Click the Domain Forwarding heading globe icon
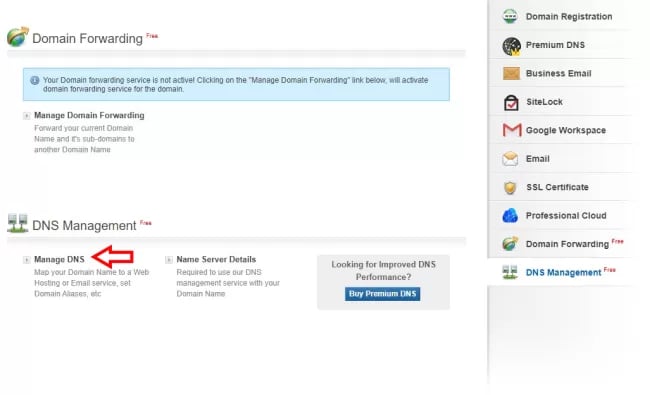 (18, 36)
